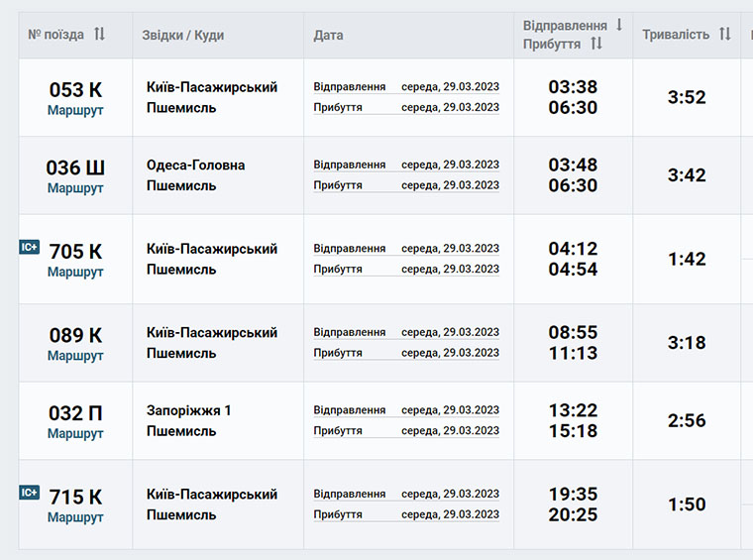Image resolution: width=753 pixels, height=560 pixels.
Task: Sort by train number arrows icon
Action: coord(99,34)
